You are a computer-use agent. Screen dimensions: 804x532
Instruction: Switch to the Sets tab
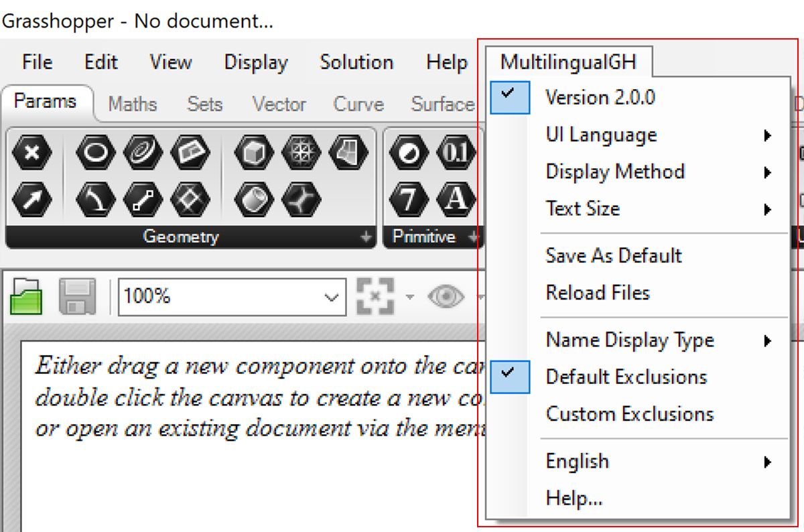[x=204, y=105]
